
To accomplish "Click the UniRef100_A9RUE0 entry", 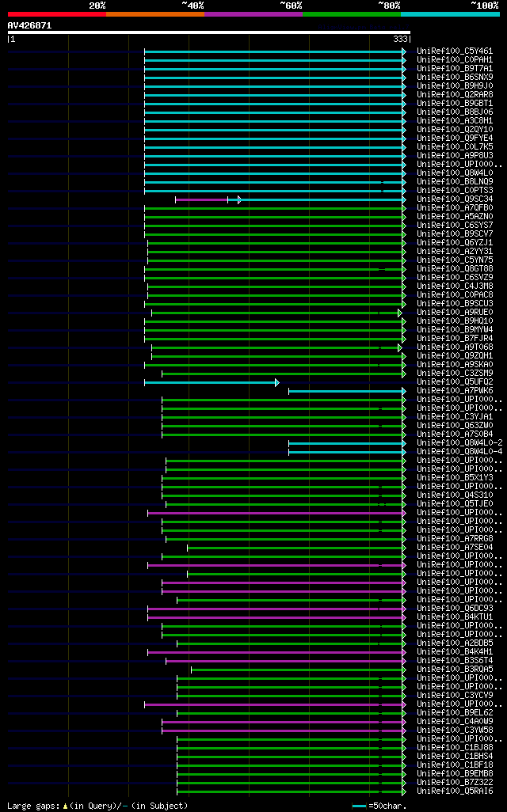I will coord(455,313).
